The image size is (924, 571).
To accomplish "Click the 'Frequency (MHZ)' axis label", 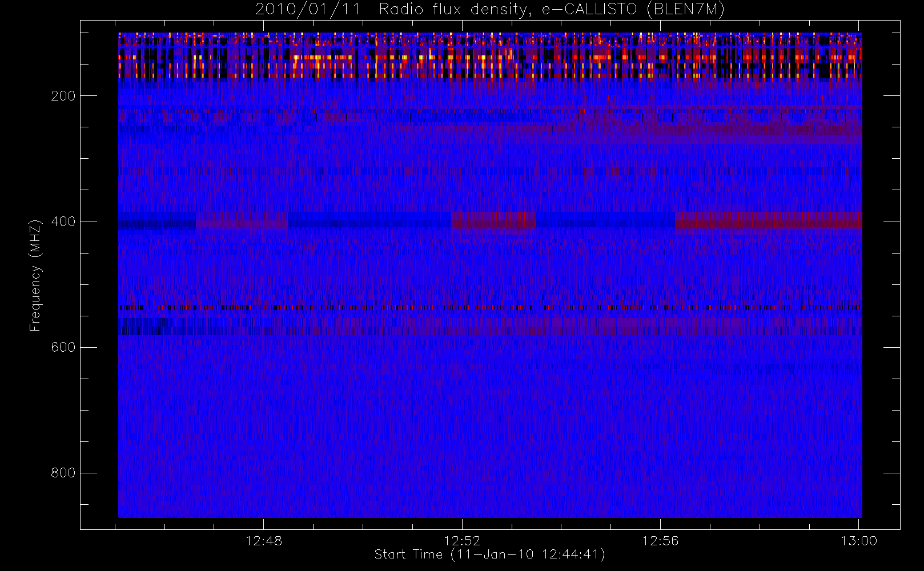I will click(x=35, y=275).
